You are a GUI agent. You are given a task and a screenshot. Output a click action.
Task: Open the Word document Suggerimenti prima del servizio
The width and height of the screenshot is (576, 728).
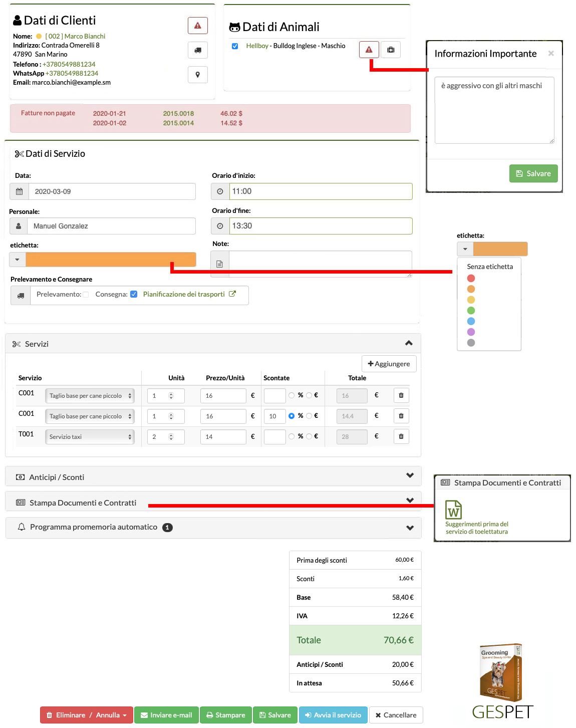(454, 510)
